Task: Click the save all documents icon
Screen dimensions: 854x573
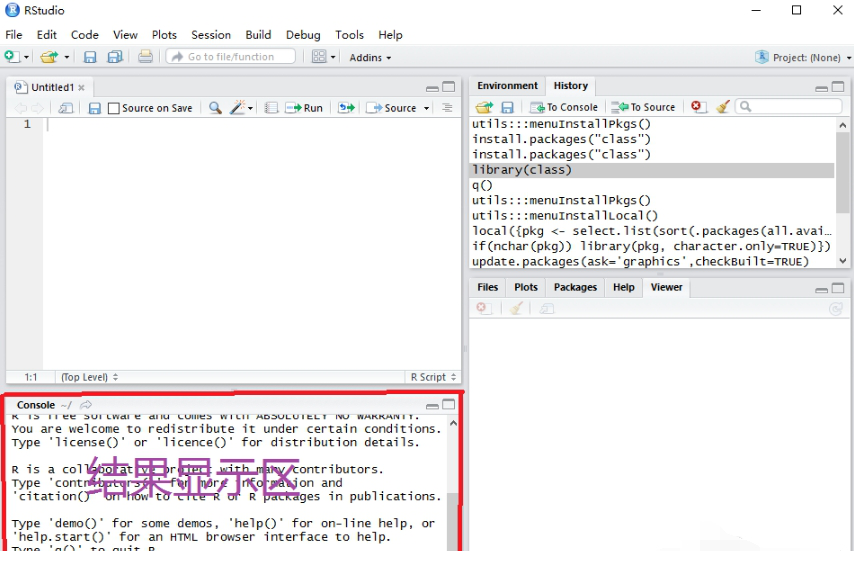Action: click(115, 57)
